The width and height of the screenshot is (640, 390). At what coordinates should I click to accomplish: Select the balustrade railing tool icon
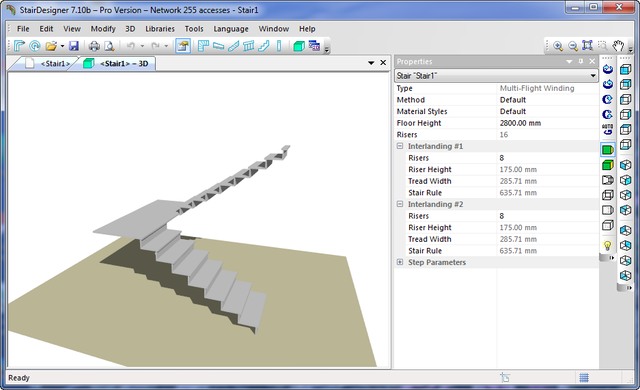pos(249,46)
